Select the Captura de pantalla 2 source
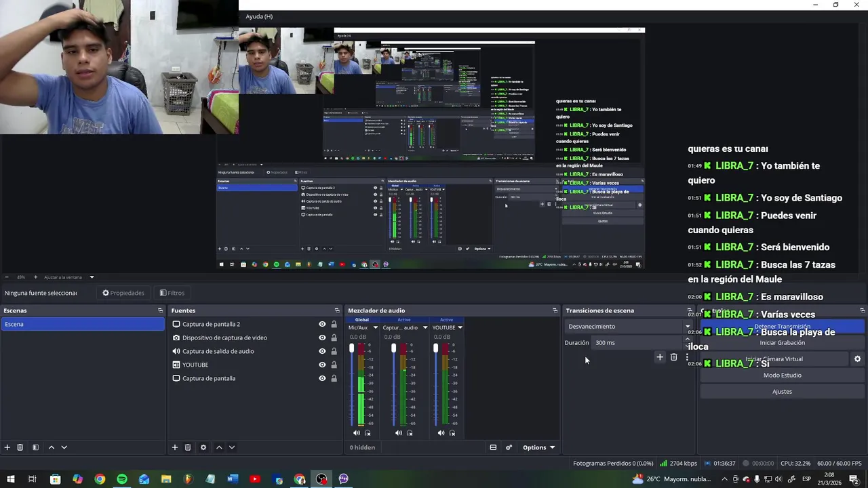This screenshot has width=868, height=488. [x=211, y=324]
